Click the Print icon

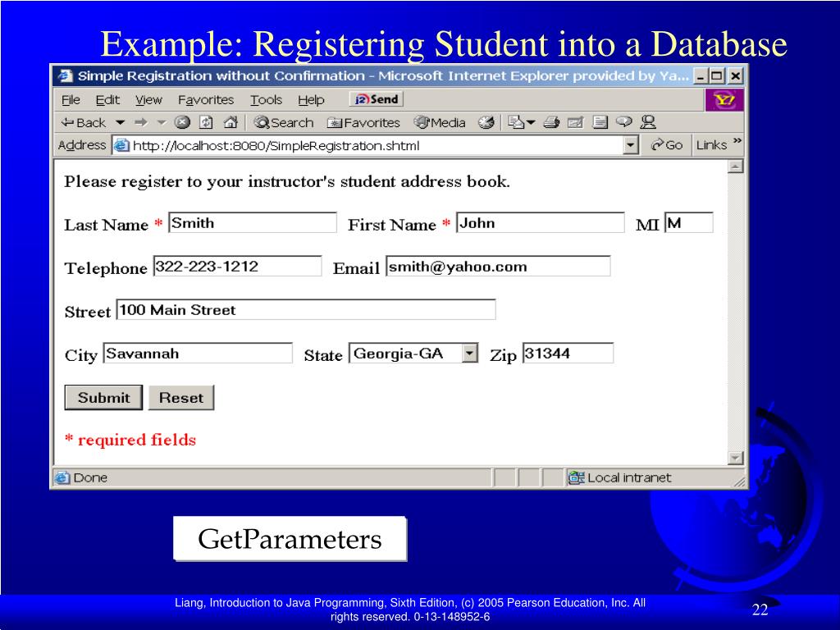tap(552, 122)
